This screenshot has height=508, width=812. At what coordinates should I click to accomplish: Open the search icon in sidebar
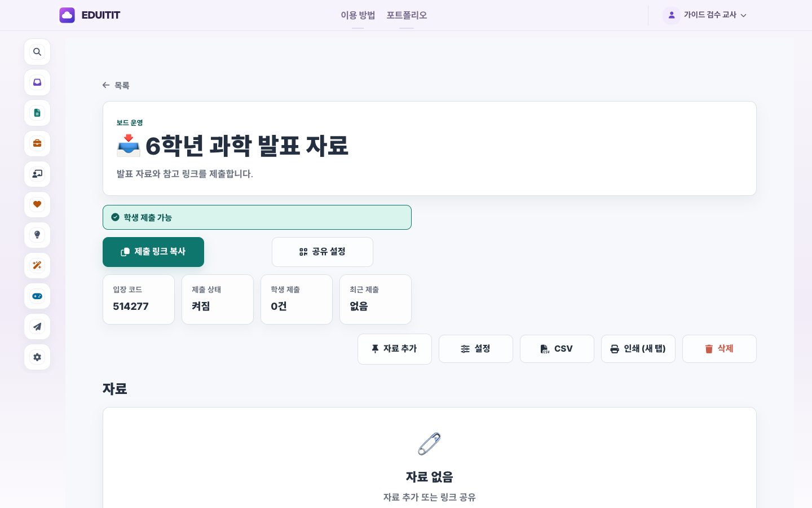pos(37,52)
